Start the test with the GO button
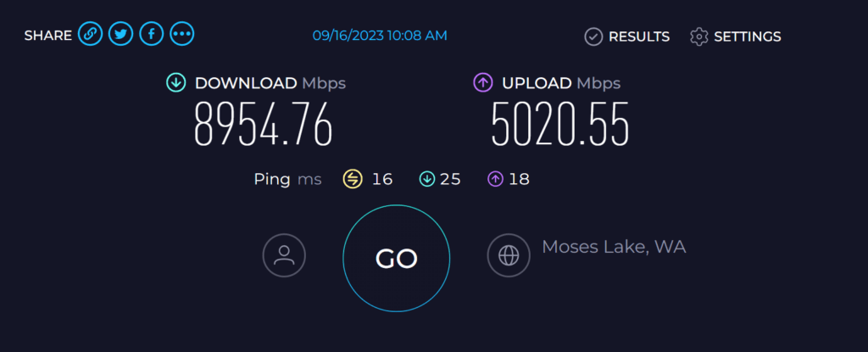Screen dimensions: 868x352 397,259
